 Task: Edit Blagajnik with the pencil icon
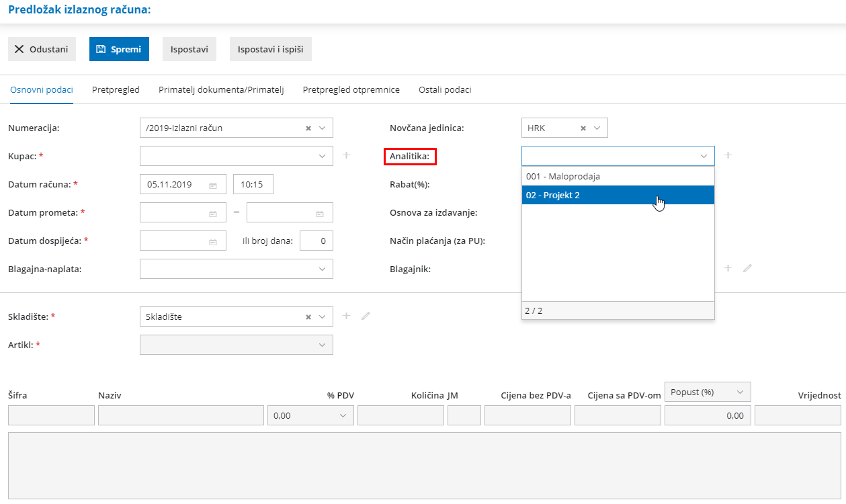747,268
